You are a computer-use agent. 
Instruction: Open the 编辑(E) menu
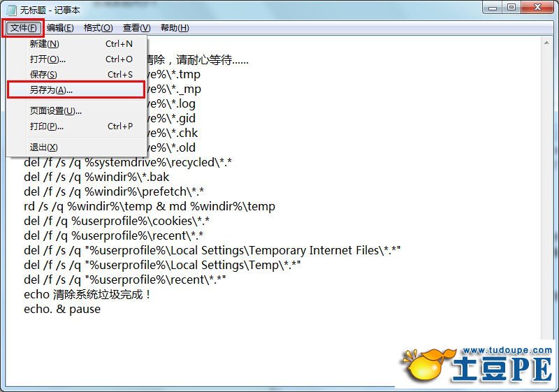tap(60, 28)
